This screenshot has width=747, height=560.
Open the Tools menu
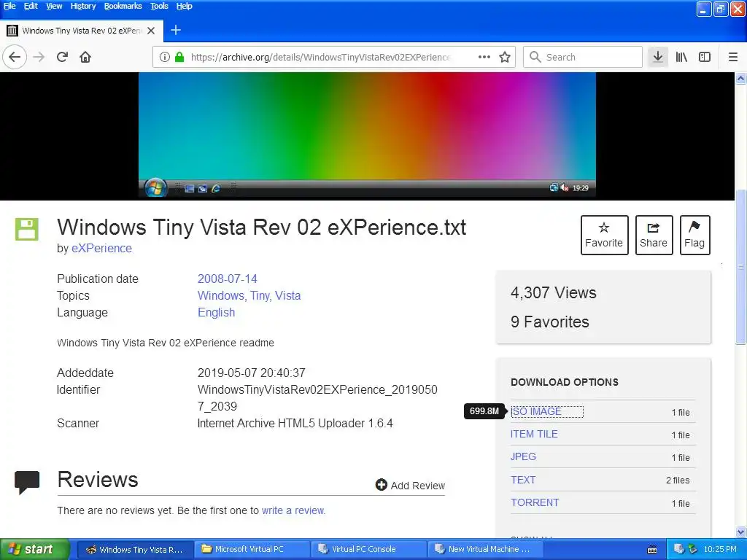pyautogui.click(x=159, y=6)
